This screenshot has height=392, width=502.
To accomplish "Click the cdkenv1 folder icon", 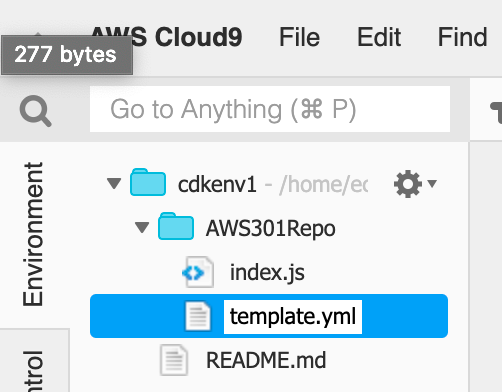I will click(x=148, y=182).
